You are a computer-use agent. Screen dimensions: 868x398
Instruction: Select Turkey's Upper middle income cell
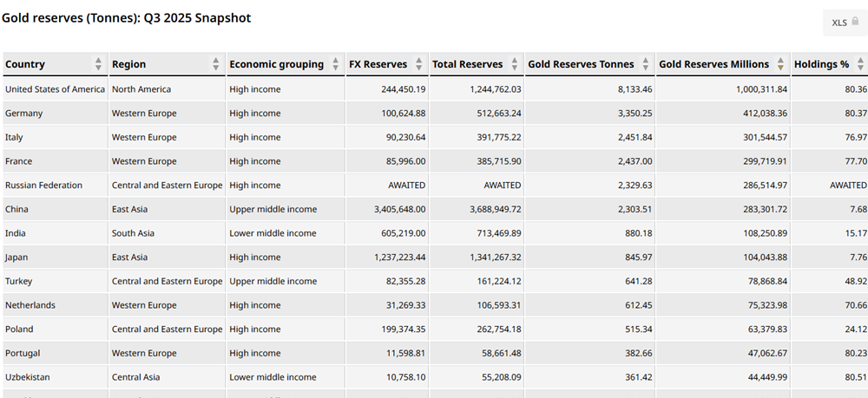click(273, 281)
